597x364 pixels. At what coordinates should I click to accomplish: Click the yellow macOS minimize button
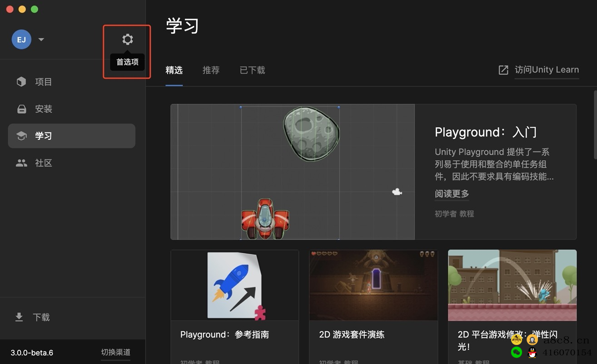tap(22, 9)
